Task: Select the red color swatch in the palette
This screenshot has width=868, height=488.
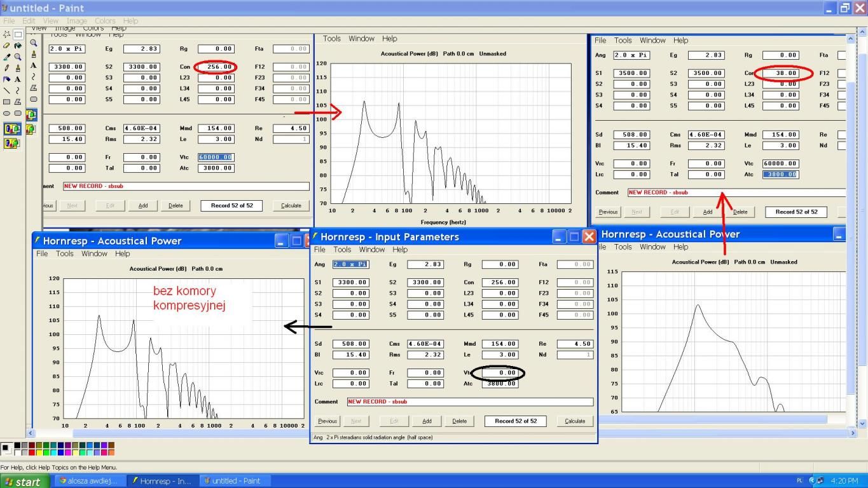Action: click(32, 452)
